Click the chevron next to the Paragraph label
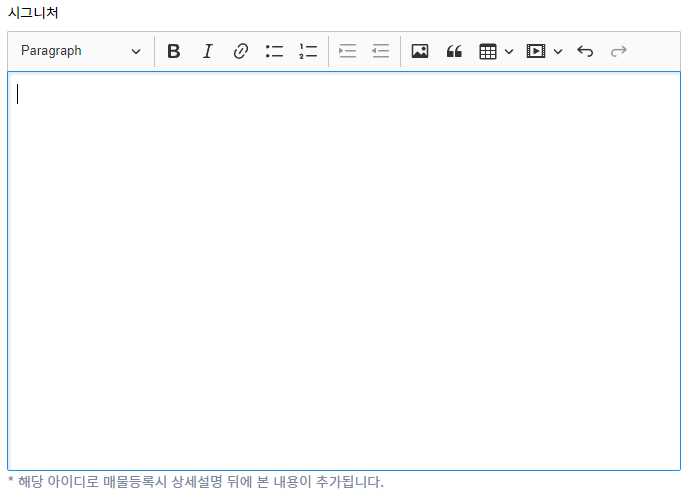Screen dimensions: 684x499 click(x=136, y=51)
